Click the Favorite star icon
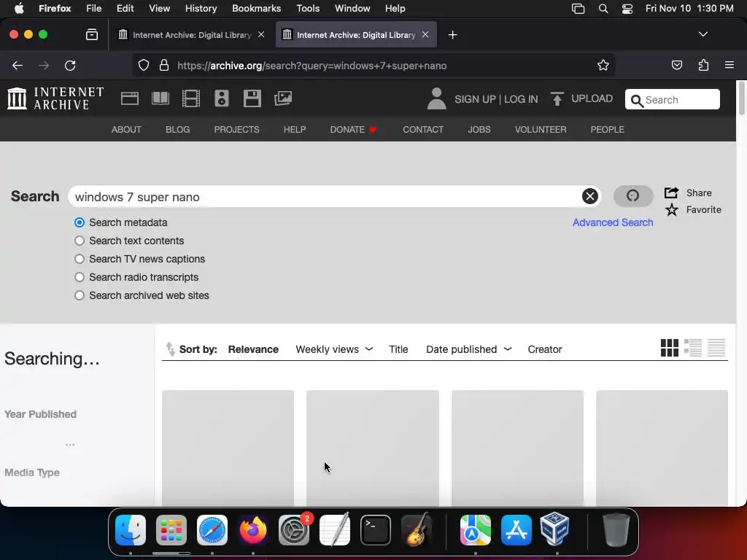 (x=672, y=209)
